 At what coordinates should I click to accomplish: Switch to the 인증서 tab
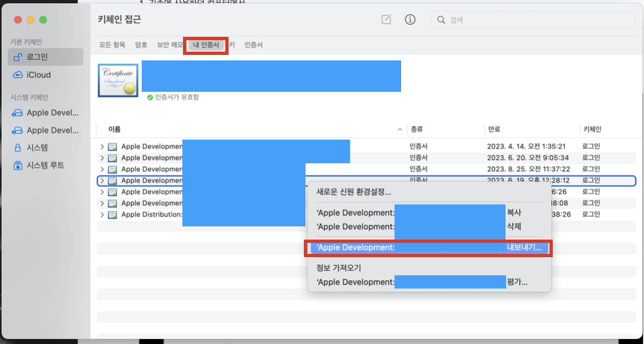click(253, 45)
